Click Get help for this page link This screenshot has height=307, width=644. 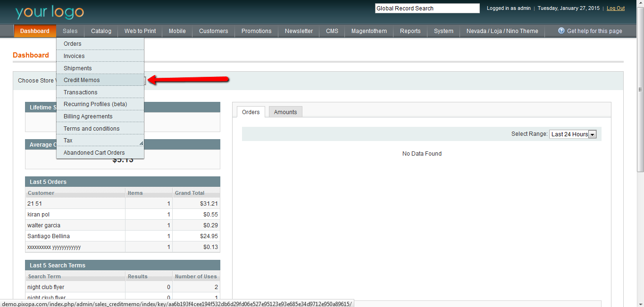[594, 31]
